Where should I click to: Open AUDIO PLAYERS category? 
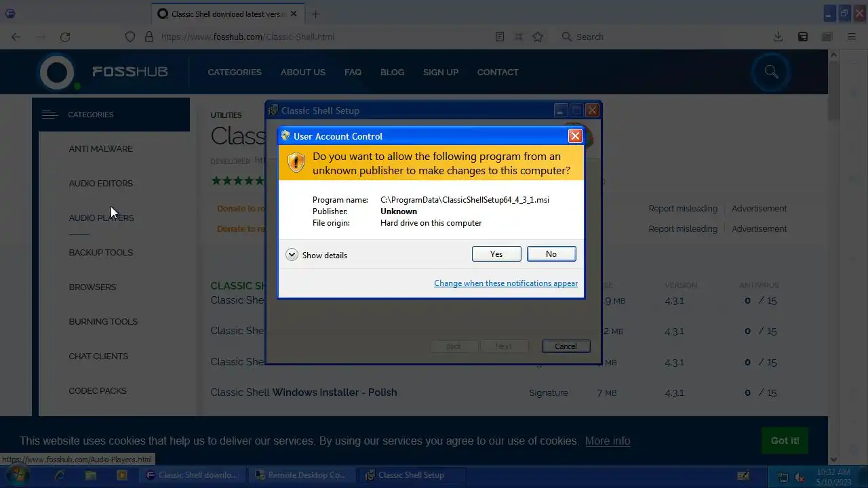(x=101, y=218)
